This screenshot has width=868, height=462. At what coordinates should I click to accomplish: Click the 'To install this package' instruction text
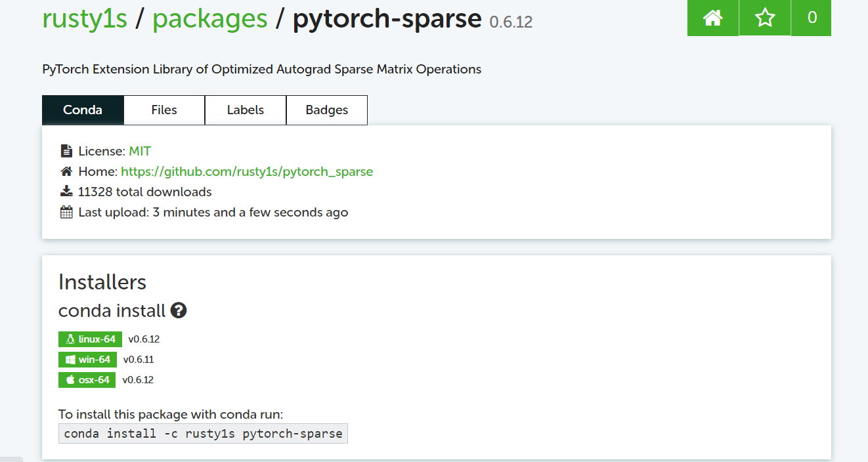click(171, 414)
